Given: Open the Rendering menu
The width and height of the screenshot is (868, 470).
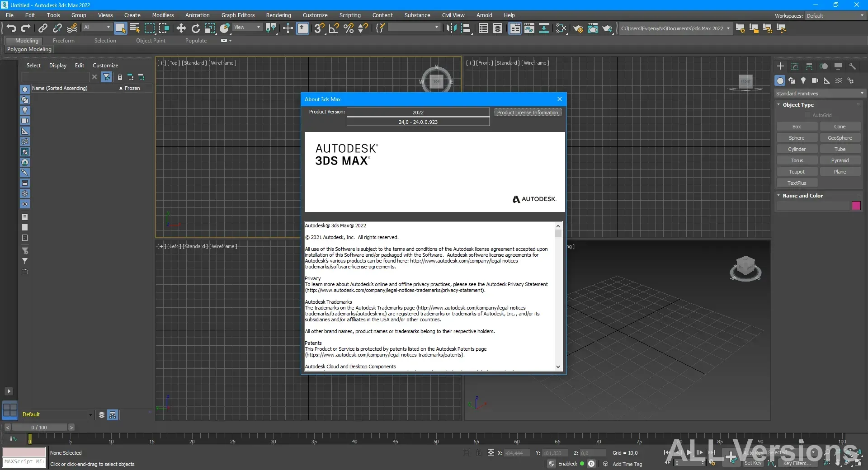Looking at the screenshot, I should click(x=278, y=15).
